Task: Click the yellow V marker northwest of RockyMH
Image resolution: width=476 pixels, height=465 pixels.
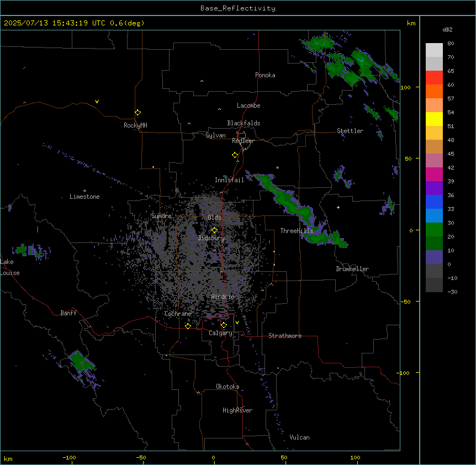Action: [97, 102]
